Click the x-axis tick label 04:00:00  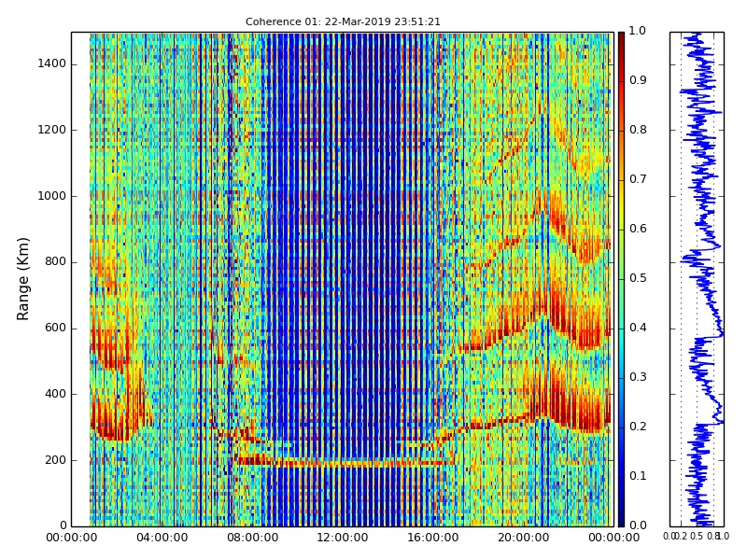pyautogui.click(x=162, y=539)
